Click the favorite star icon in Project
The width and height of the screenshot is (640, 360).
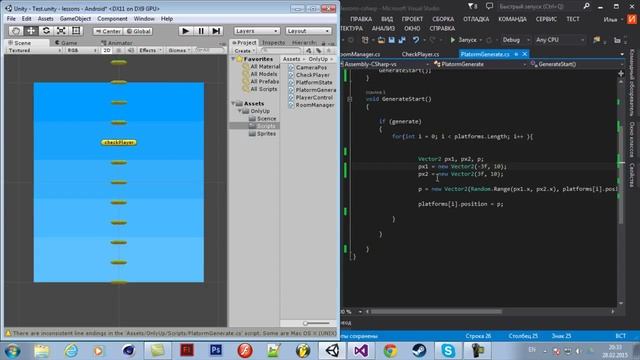point(329,51)
